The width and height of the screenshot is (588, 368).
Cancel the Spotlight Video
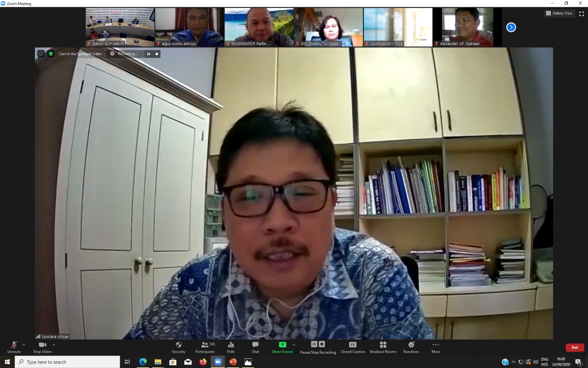pos(80,54)
